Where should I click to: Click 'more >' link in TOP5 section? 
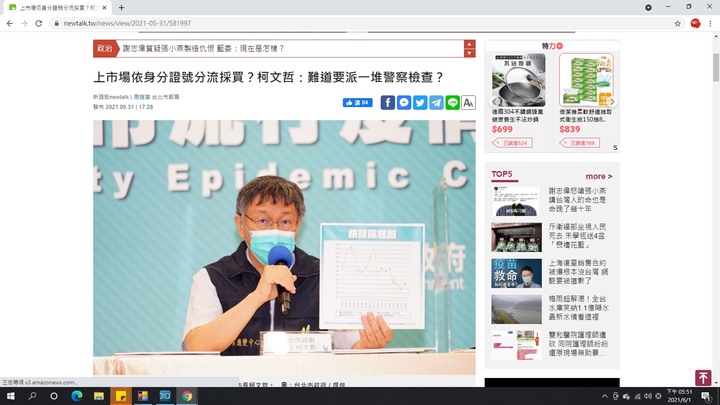pos(599,176)
